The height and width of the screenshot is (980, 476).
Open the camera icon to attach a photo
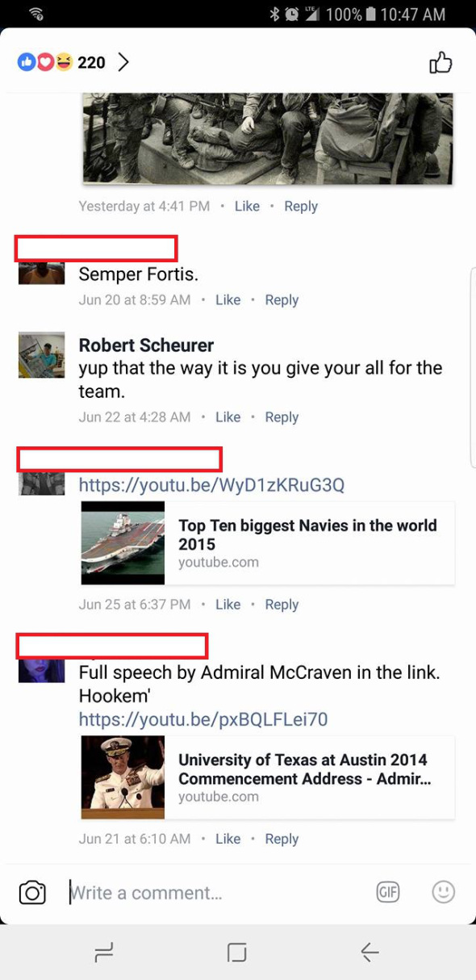pyautogui.click(x=32, y=892)
